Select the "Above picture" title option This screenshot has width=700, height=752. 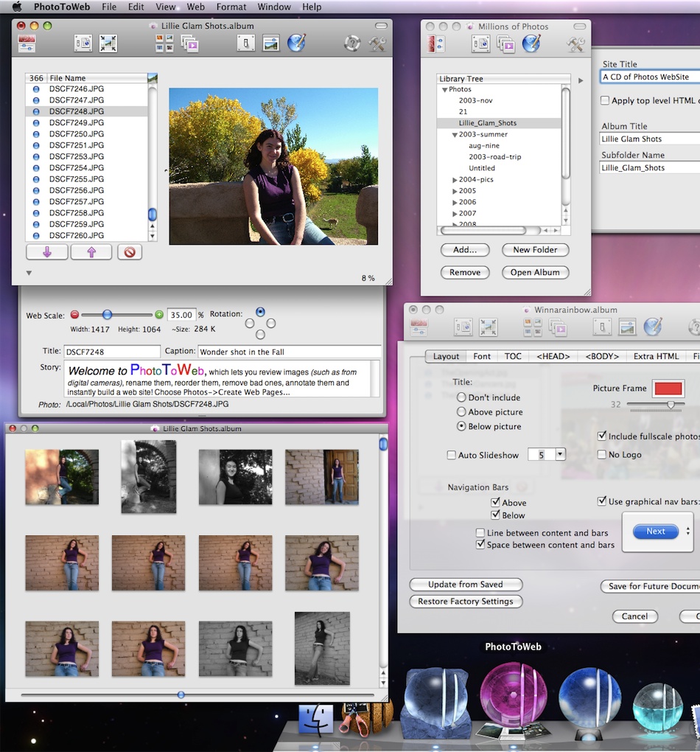pos(461,411)
